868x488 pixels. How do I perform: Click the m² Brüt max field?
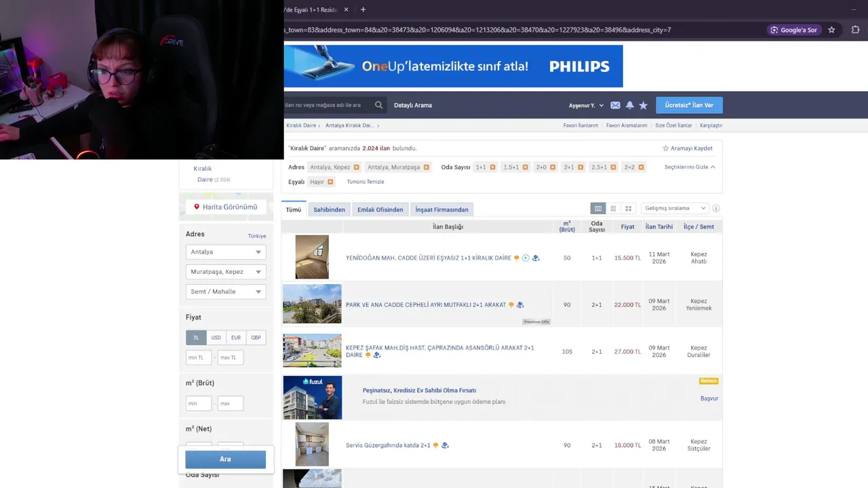coord(231,403)
